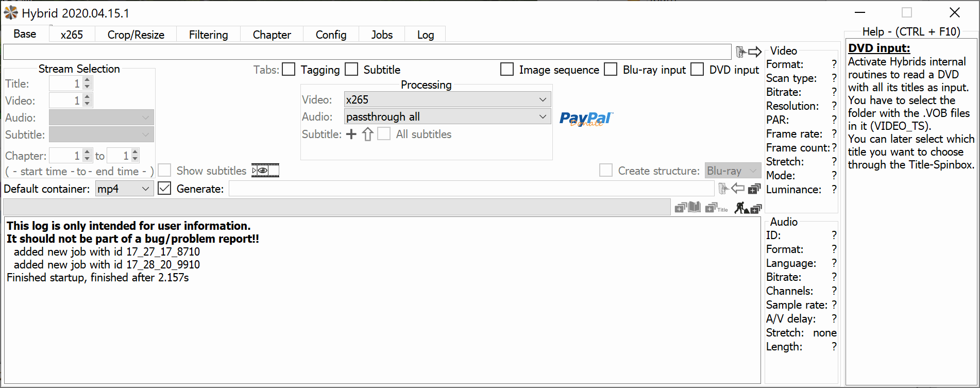Image resolution: width=980 pixels, height=388 pixels.
Task: Click the film strip preview eye icon
Action: coord(265,170)
